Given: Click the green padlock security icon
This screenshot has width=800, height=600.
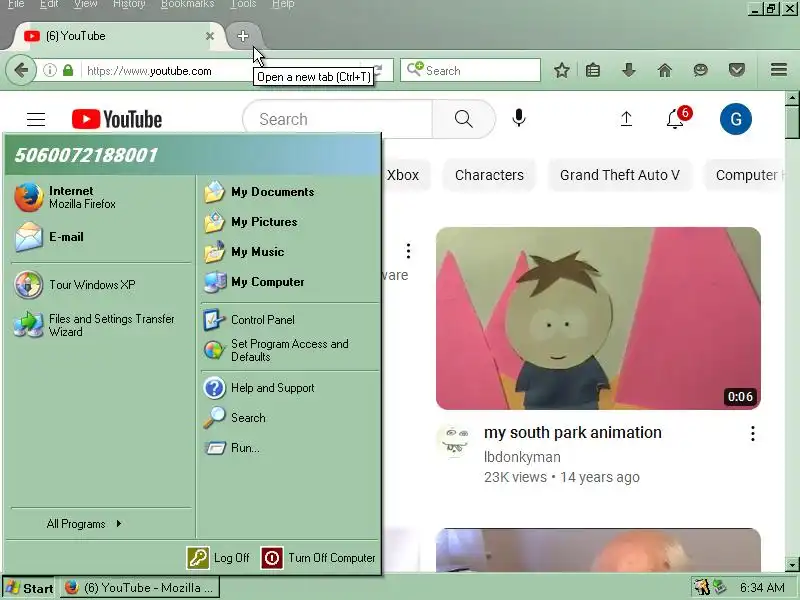Looking at the screenshot, I should tap(68, 70).
